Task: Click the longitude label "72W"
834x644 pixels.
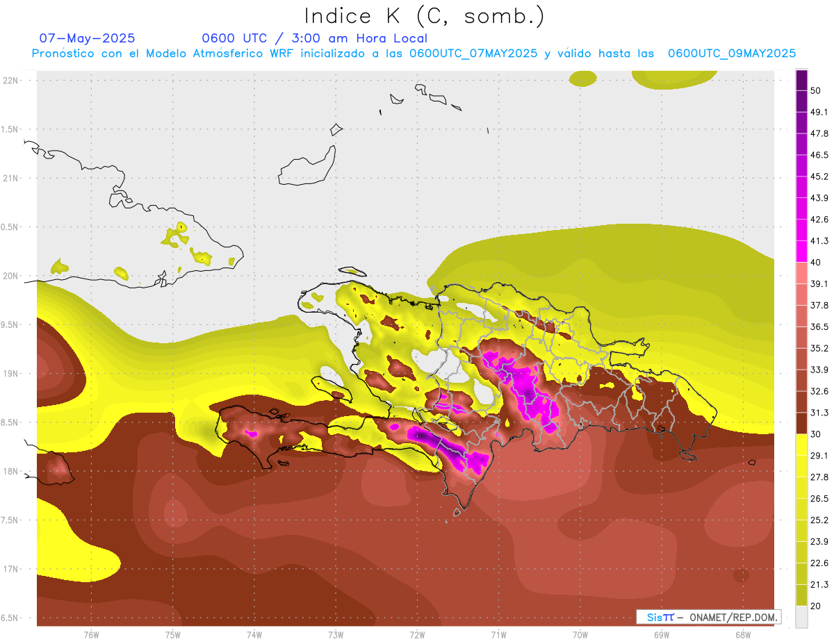Action: pos(417,635)
